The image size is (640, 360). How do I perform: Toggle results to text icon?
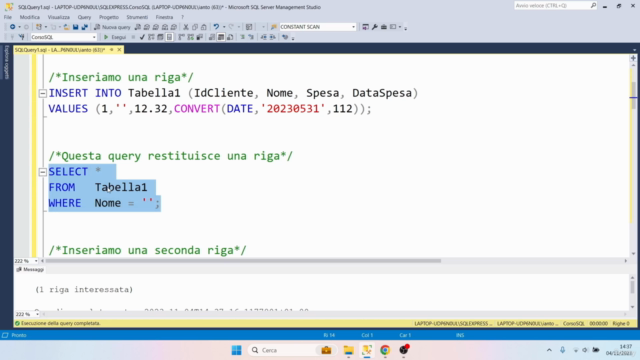(x=212, y=37)
